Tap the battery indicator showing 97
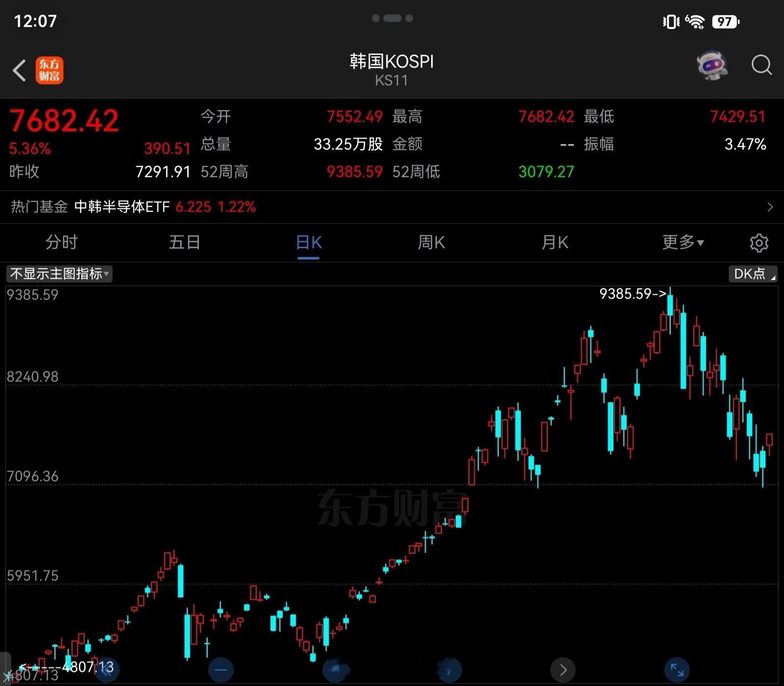This screenshot has width=784, height=686. coord(726,22)
